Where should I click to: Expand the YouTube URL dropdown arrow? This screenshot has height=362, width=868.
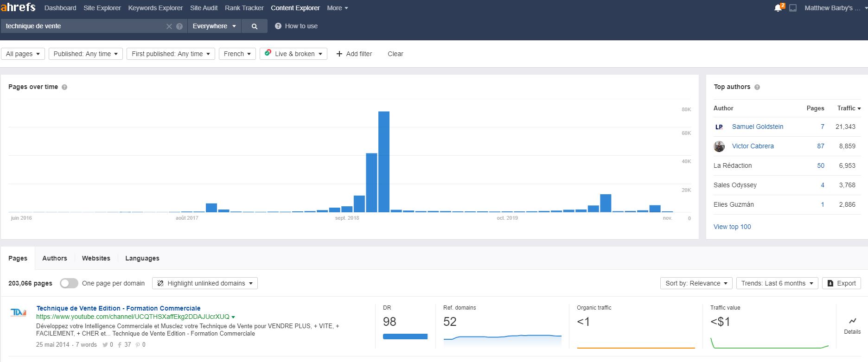233,317
